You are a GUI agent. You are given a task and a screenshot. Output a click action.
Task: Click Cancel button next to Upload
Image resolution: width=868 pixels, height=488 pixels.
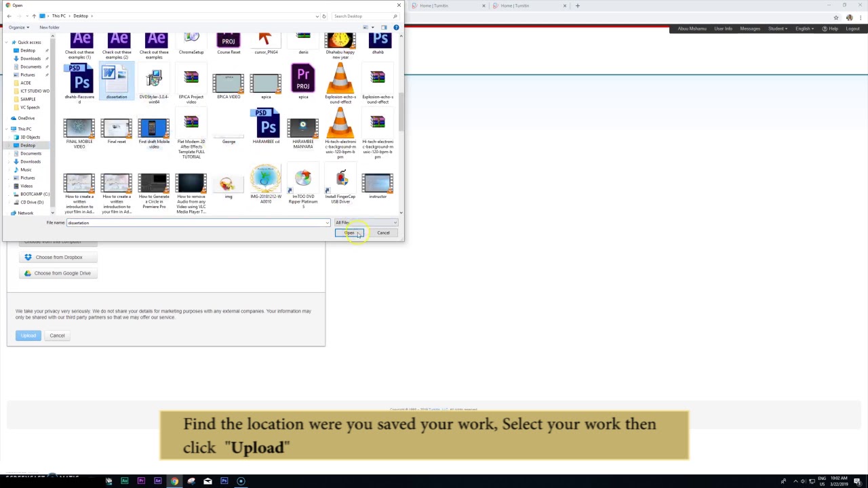tap(57, 335)
